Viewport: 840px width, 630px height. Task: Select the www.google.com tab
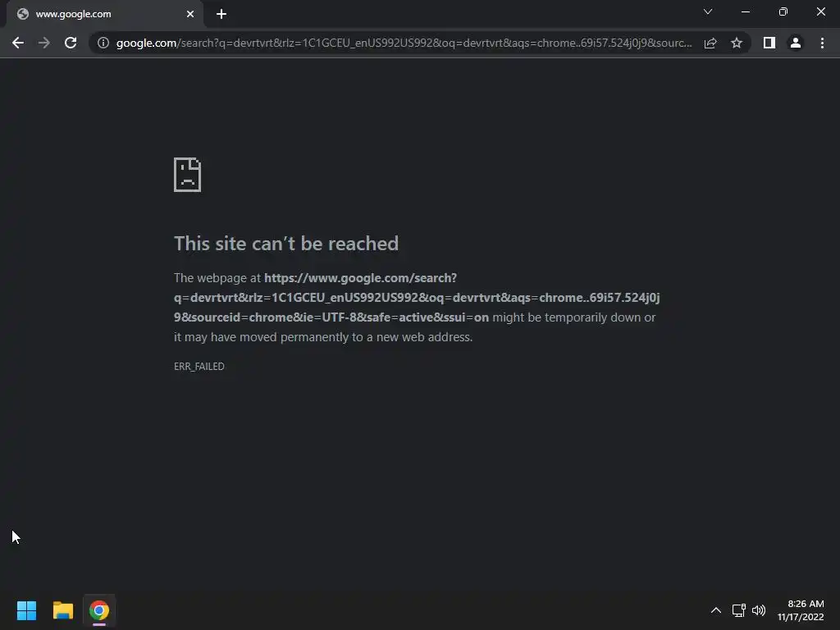click(x=104, y=14)
